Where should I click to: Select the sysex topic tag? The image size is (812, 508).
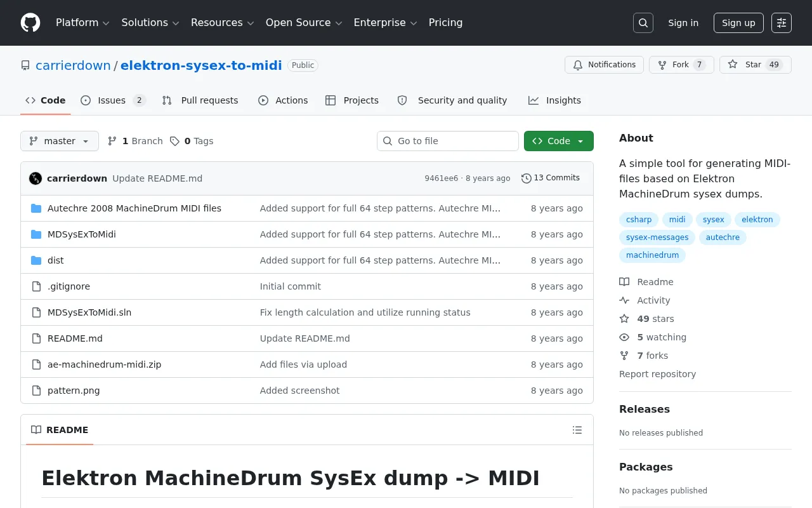pyautogui.click(x=714, y=220)
